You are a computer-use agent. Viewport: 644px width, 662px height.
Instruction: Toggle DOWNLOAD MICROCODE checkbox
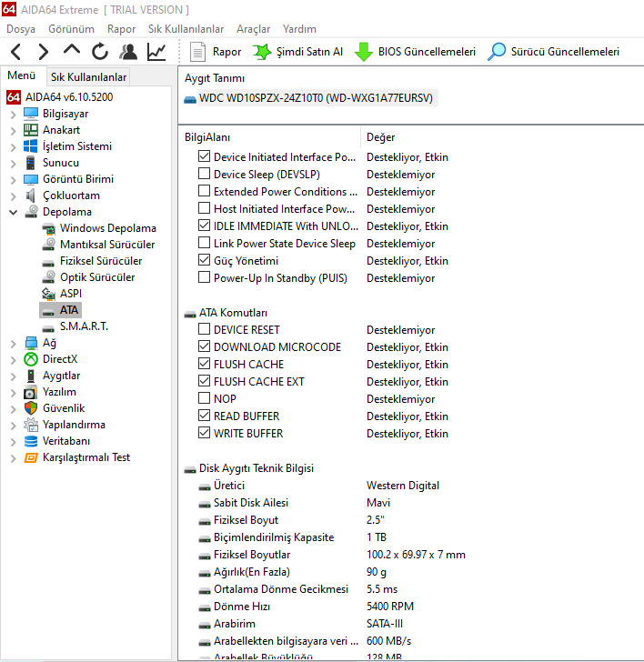(x=204, y=346)
